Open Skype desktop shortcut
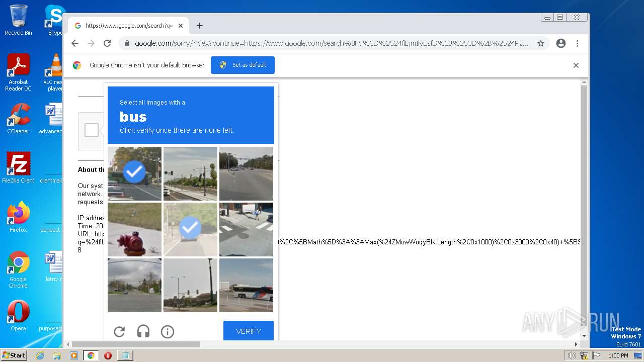The width and height of the screenshot is (644, 362). point(54,20)
